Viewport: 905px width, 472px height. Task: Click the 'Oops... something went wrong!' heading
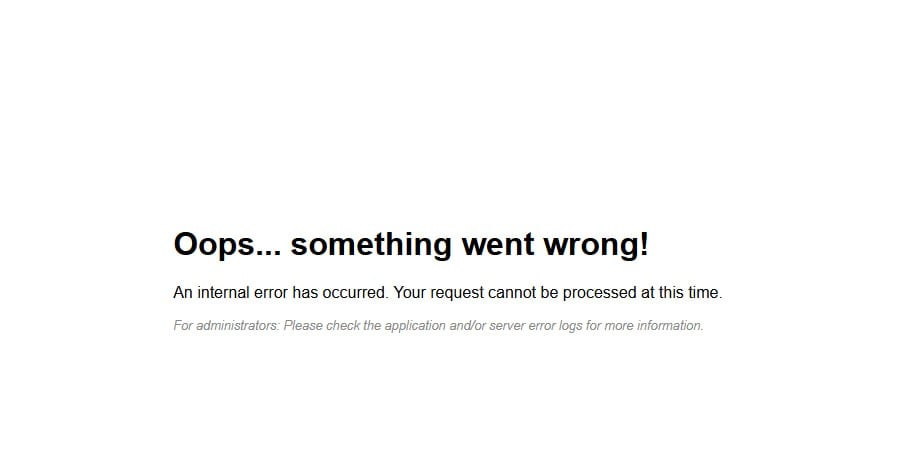point(411,244)
